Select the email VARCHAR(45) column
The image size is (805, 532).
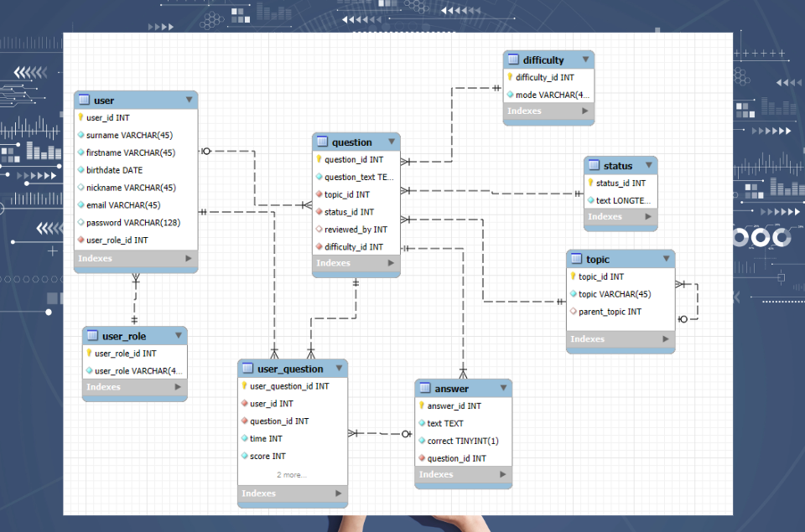coord(122,205)
